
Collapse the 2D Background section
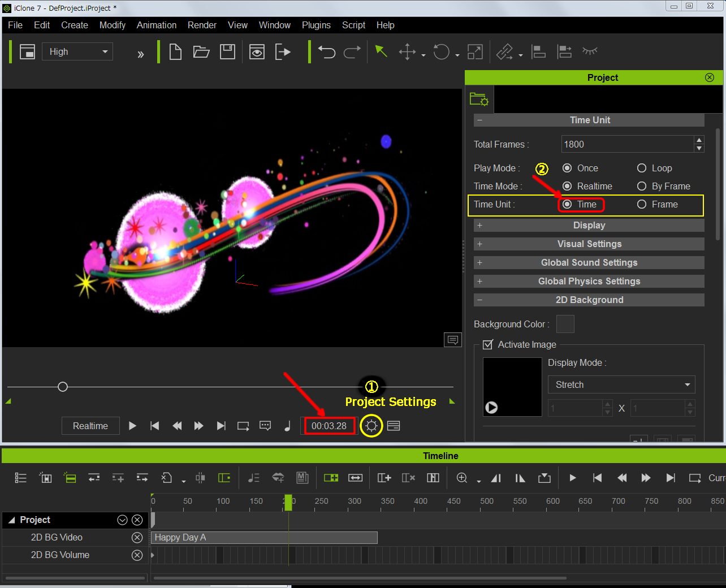589,300
